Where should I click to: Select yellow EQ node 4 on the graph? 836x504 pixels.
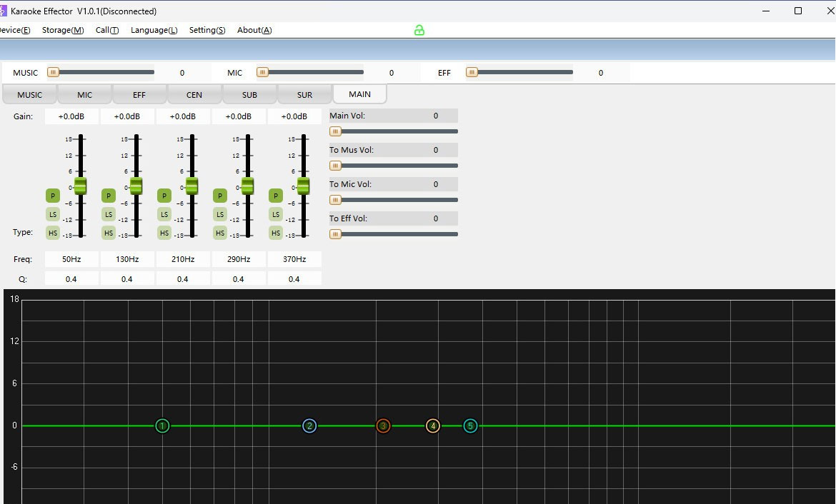point(433,426)
